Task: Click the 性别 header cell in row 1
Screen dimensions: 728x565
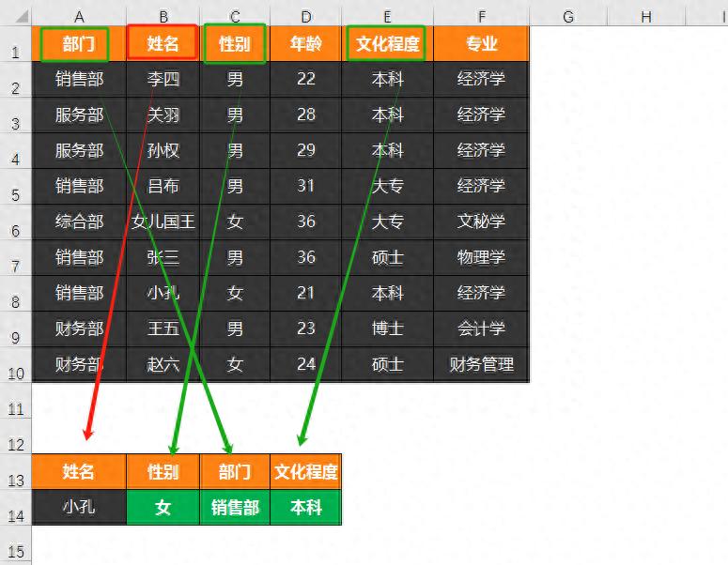Action: click(235, 43)
